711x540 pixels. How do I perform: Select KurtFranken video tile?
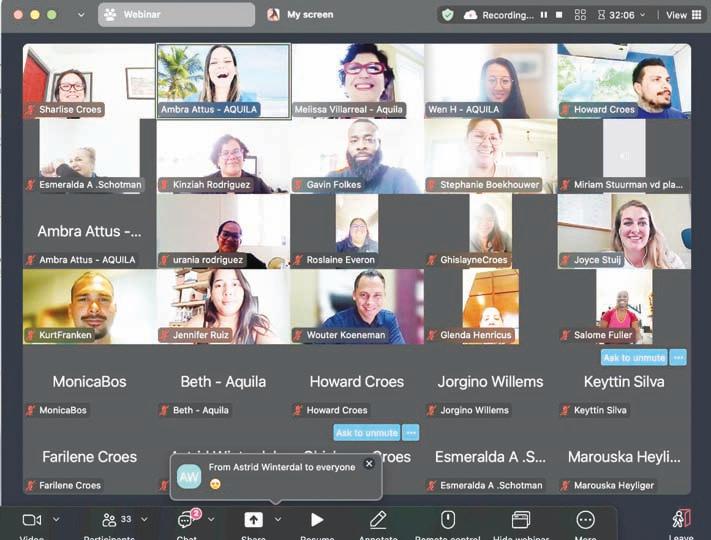pyautogui.click(x=89, y=306)
